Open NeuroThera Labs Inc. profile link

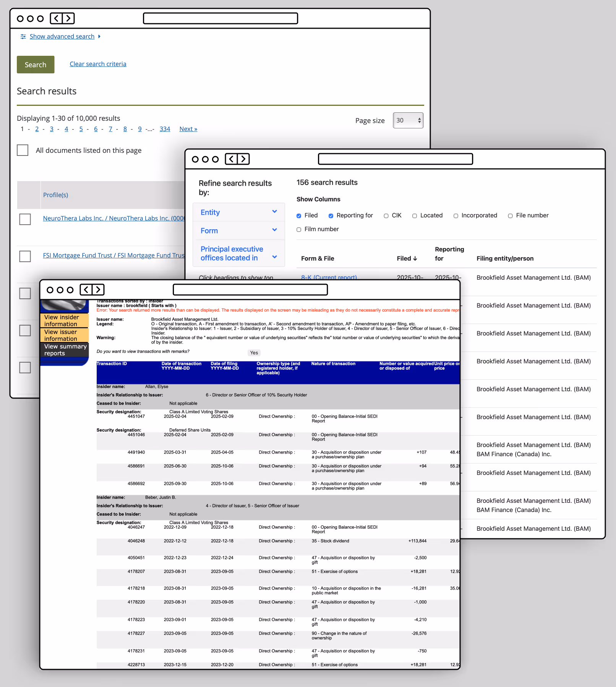[x=114, y=219]
